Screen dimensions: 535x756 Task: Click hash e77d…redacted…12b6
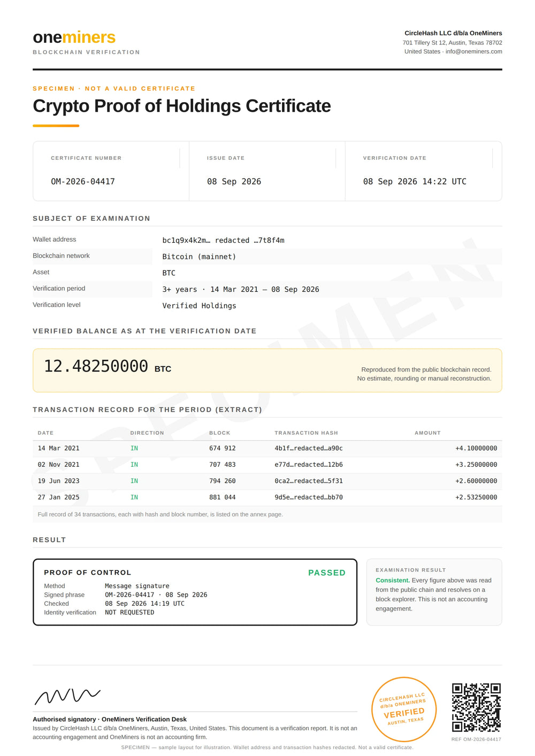[309, 465]
